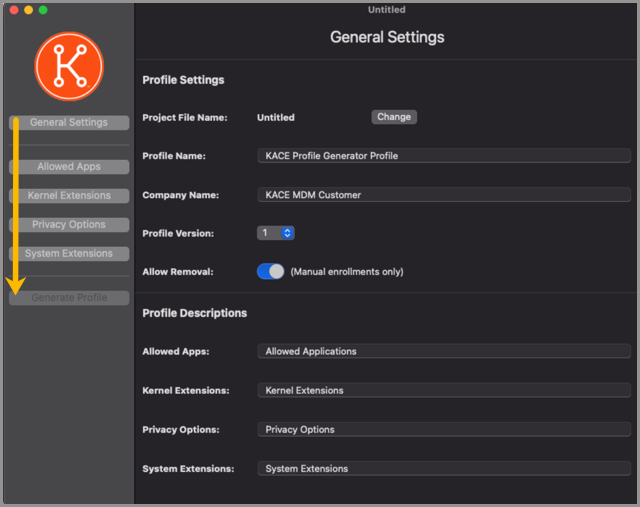Minimize the window with yellow button
Screen dimensions: 640x507
[29, 10]
